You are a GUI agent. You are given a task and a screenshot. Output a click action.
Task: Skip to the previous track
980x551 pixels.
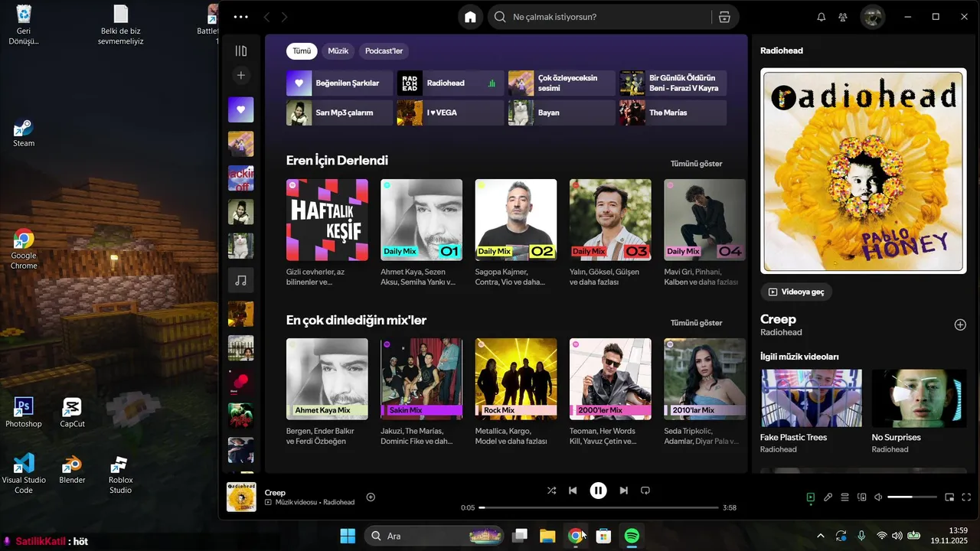click(573, 491)
